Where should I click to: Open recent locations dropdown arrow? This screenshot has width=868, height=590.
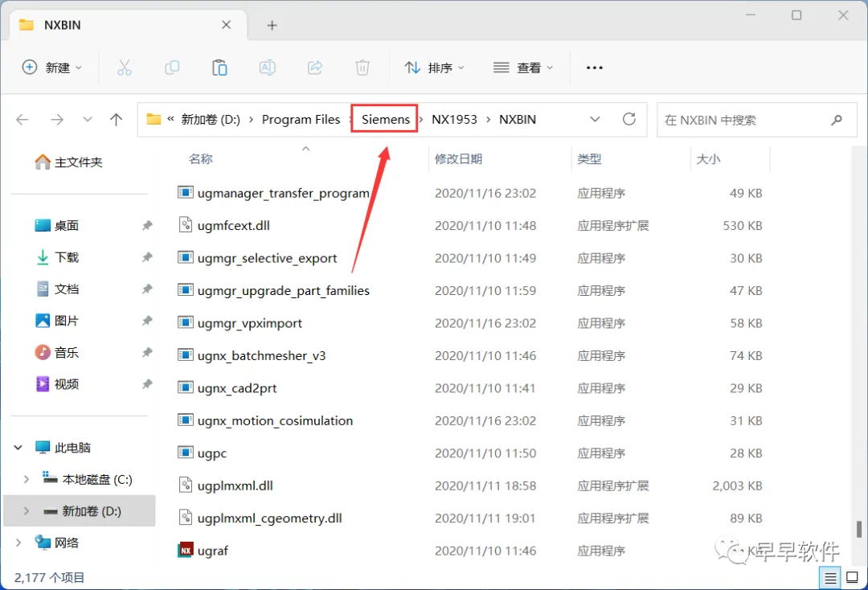pyautogui.click(x=87, y=120)
